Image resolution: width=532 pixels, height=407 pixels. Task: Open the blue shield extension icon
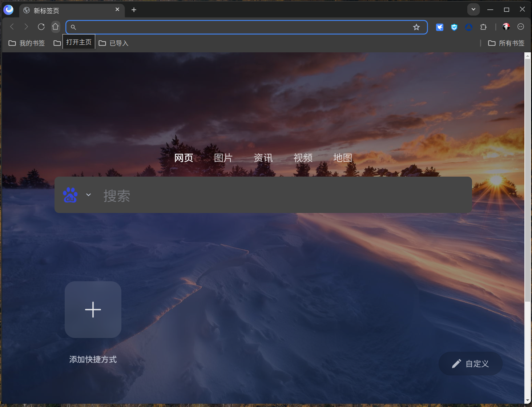(x=454, y=27)
